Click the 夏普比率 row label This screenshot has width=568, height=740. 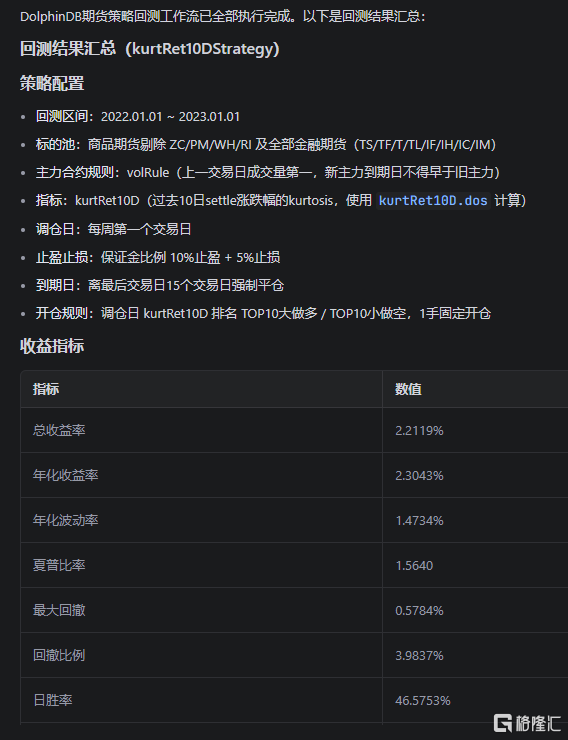point(59,565)
